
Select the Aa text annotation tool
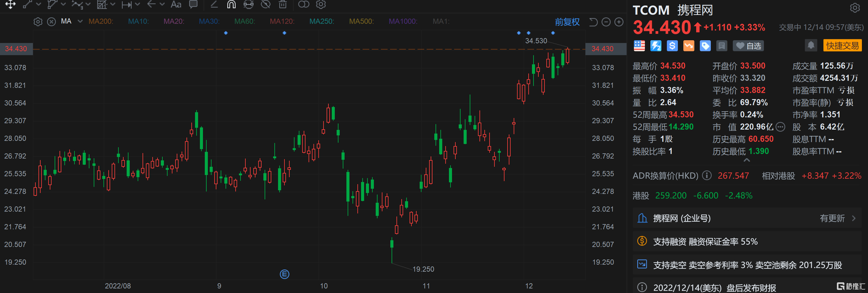pos(176,4)
